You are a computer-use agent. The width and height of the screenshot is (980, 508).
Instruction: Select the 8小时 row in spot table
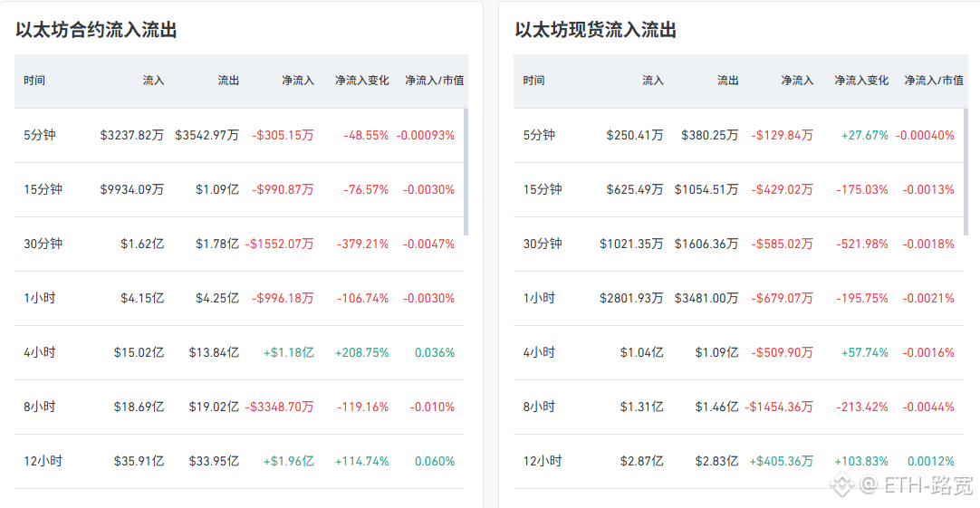[x=738, y=407]
